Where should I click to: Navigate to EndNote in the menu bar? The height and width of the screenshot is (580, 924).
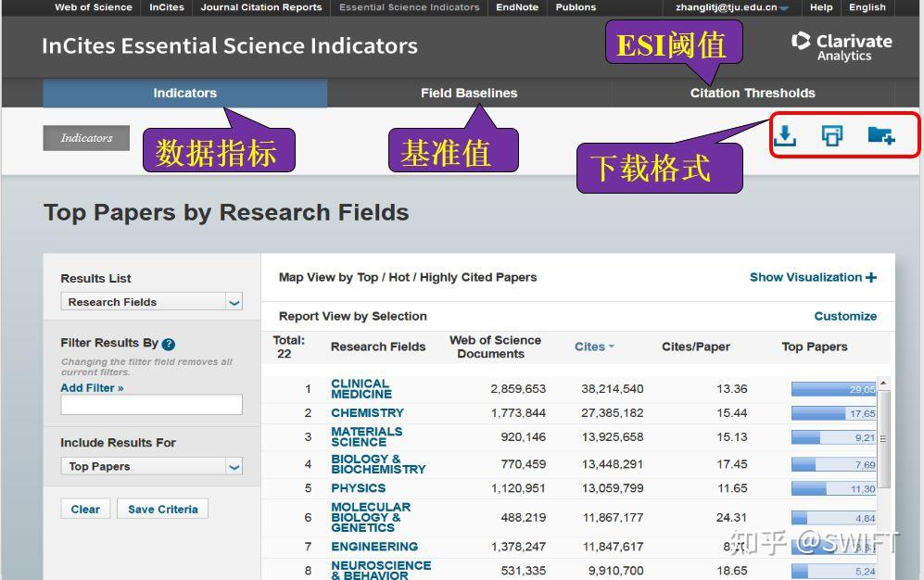tap(516, 7)
